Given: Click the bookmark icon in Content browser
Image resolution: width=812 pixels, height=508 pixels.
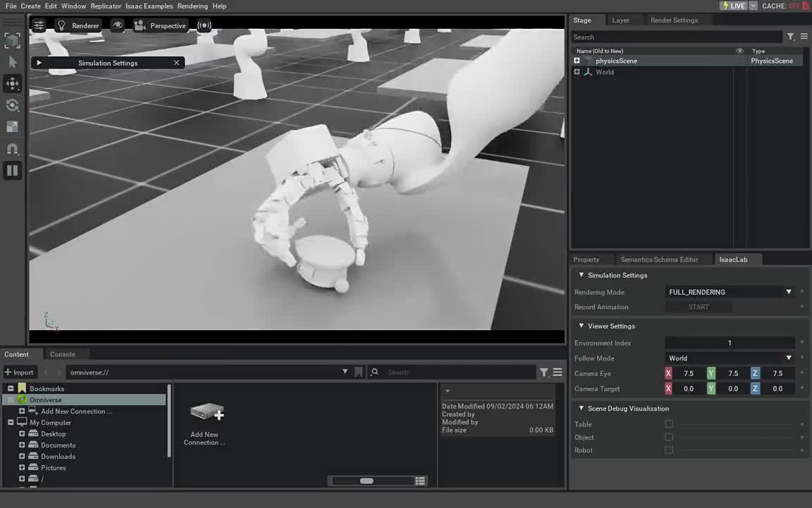Looking at the screenshot, I should pos(359,373).
